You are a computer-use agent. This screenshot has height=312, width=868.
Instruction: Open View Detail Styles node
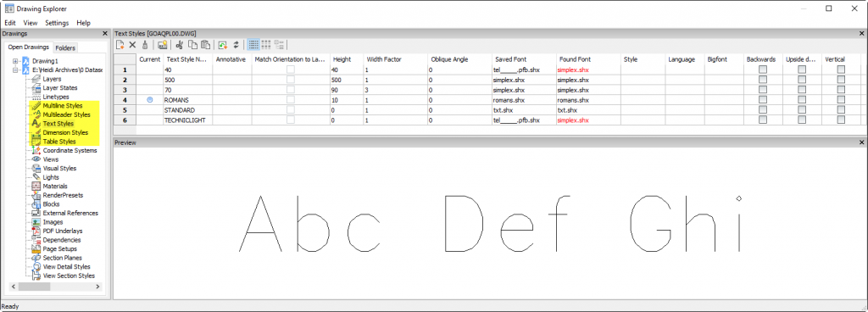pyautogui.click(x=66, y=266)
